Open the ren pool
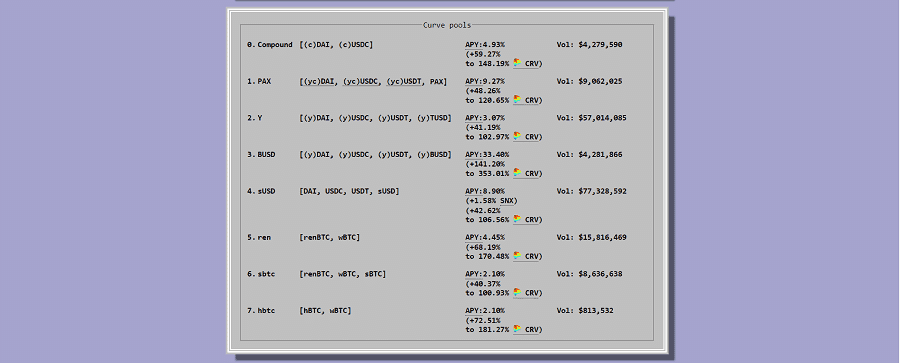 coord(264,238)
